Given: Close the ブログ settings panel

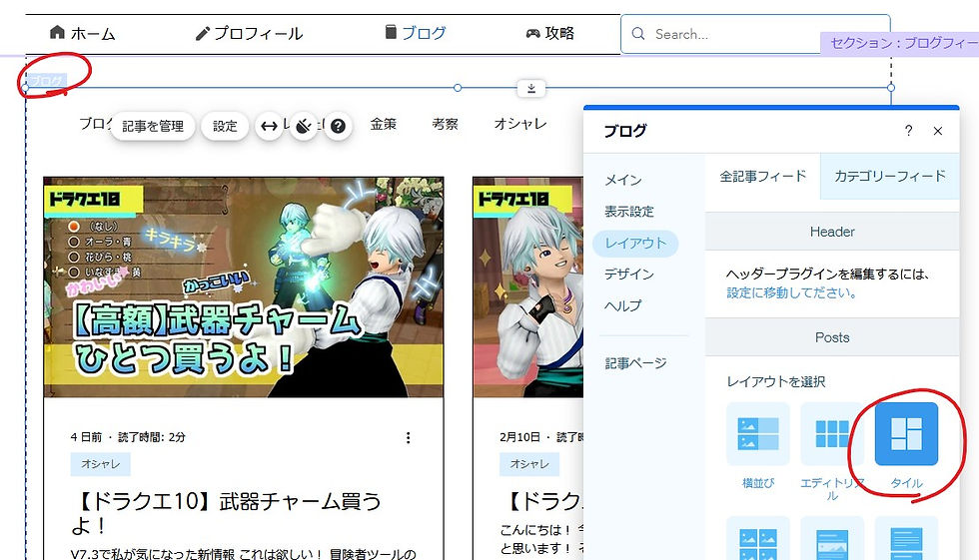Looking at the screenshot, I should tap(938, 131).
